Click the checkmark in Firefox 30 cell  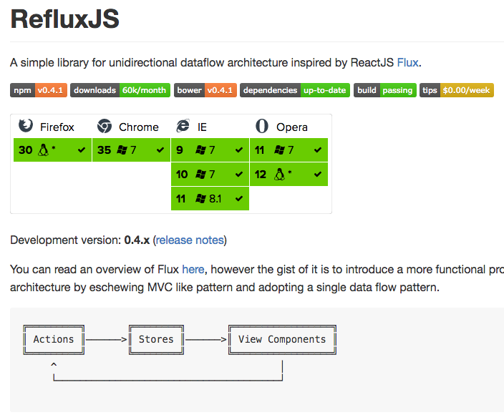(82, 150)
